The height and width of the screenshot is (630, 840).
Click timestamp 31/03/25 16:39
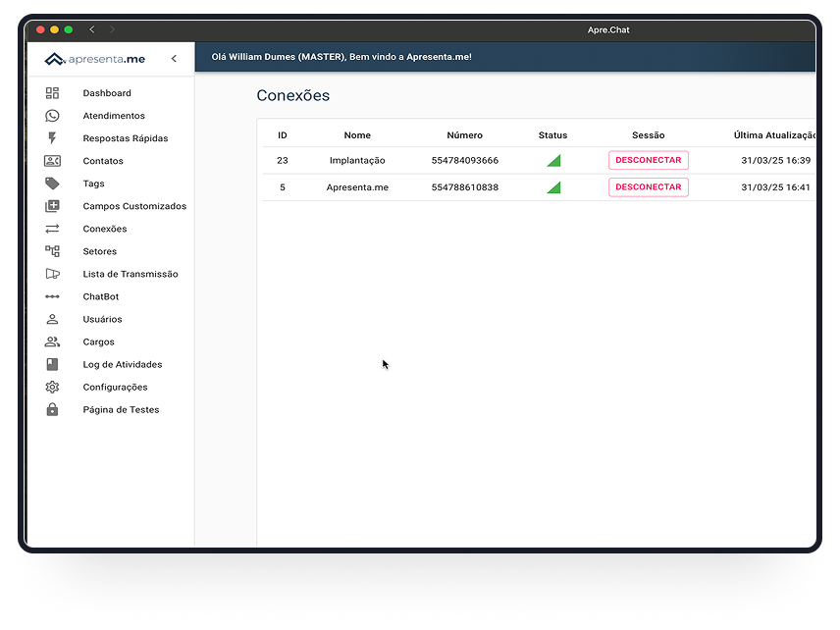775,160
